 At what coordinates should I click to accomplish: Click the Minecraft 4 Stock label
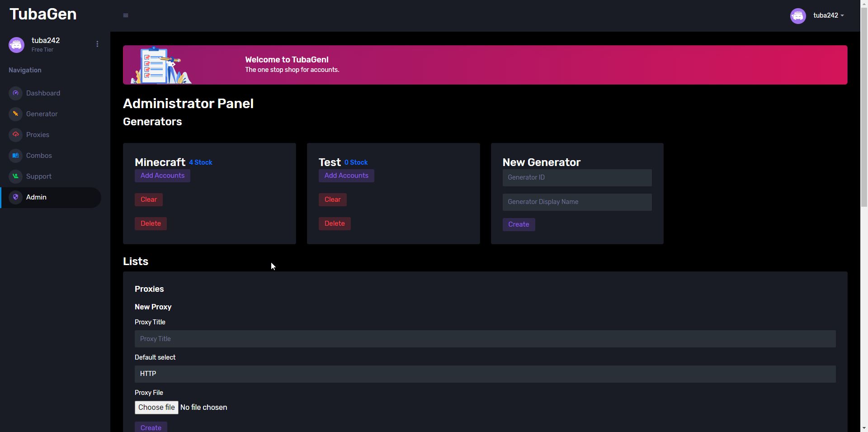coord(201,162)
